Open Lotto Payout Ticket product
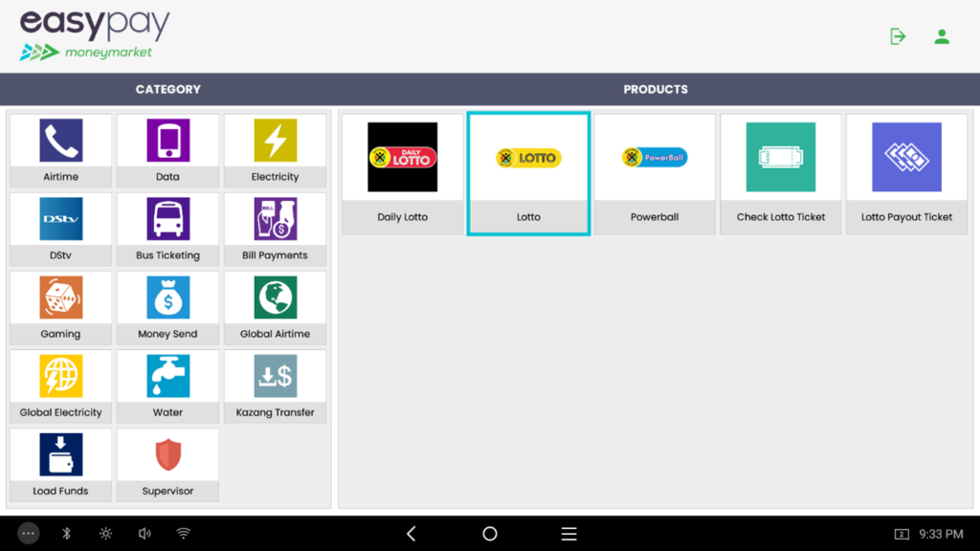Screen dimensions: 980x551 point(907,174)
